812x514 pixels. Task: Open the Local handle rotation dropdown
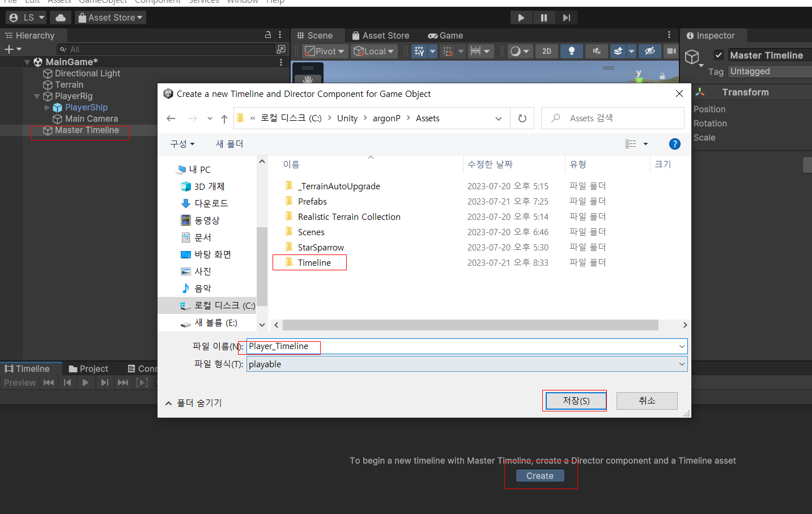point(374,51)
